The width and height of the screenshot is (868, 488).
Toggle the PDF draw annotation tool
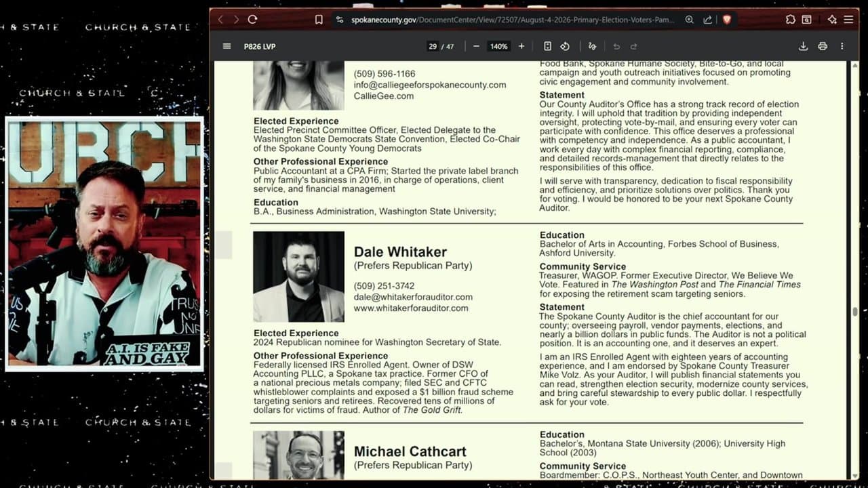592,46
